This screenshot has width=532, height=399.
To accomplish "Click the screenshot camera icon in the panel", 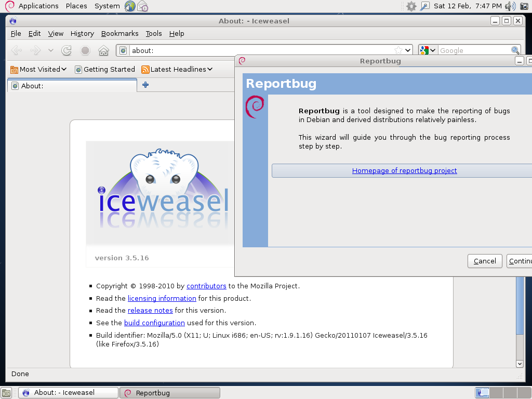I will click(x=524, y=6).
